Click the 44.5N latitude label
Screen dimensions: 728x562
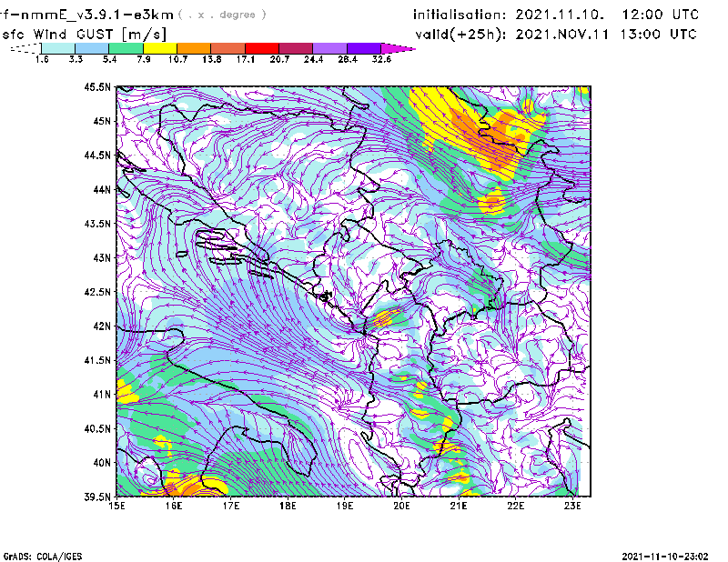[97, 155]
